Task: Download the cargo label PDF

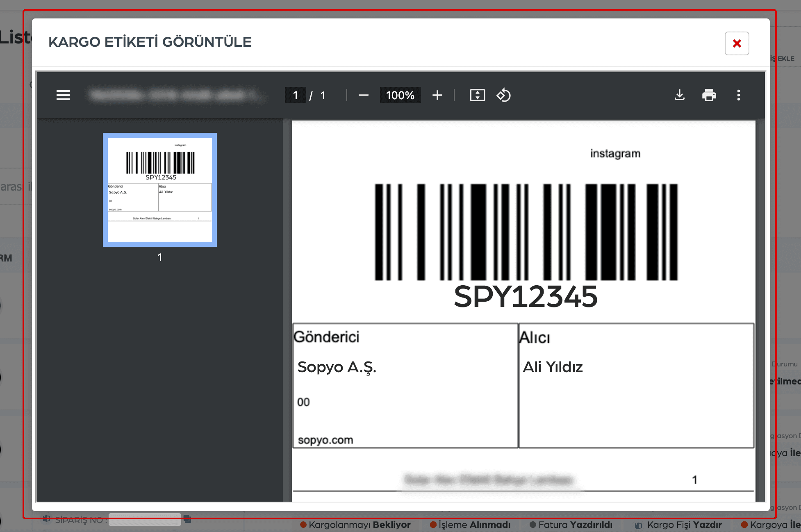Action: 679,95
